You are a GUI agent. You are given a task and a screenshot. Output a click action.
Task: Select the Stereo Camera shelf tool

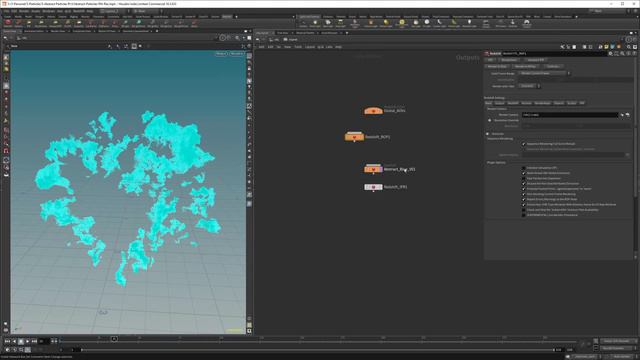coord(486,23)
